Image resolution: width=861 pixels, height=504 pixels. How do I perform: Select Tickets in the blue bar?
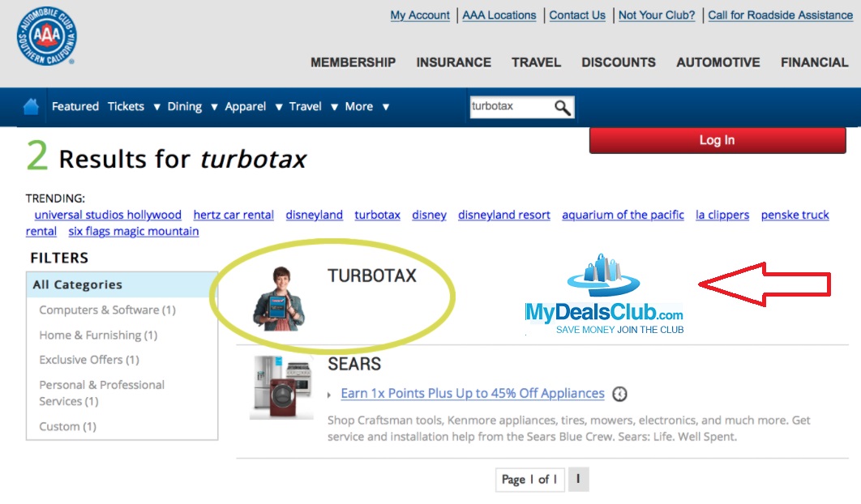(x=126, y=106)
